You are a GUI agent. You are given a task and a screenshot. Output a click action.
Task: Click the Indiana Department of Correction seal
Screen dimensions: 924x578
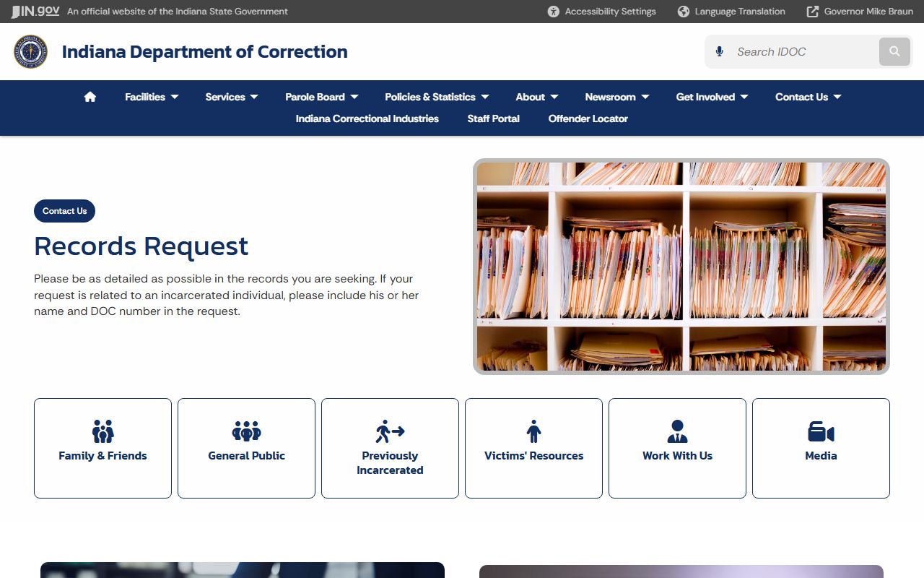(x=30, y=52)
